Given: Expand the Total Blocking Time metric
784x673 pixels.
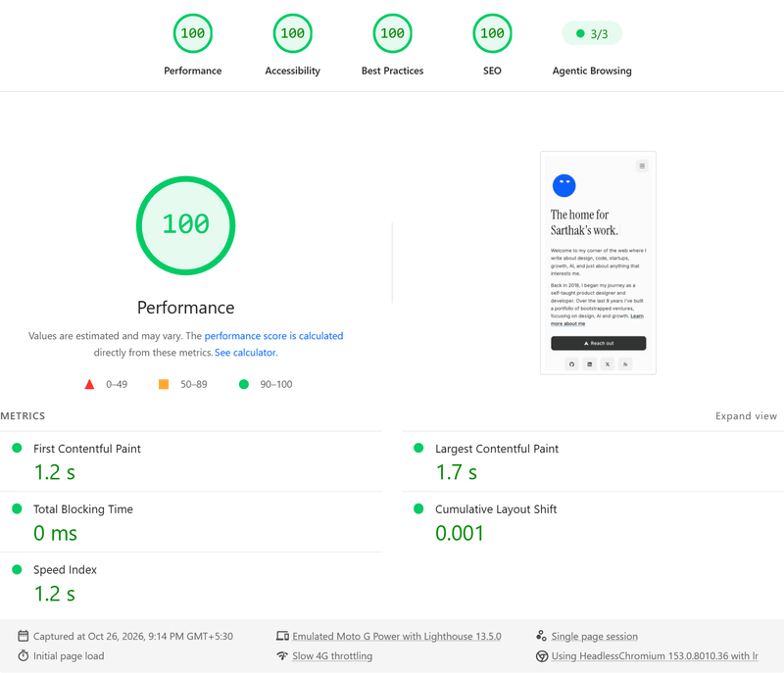Looking at the screenshot, I should (x=191, y=521).
